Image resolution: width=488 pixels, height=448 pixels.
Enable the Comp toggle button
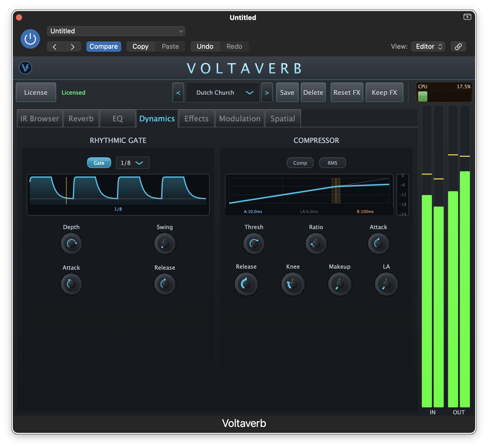[300, 163]
